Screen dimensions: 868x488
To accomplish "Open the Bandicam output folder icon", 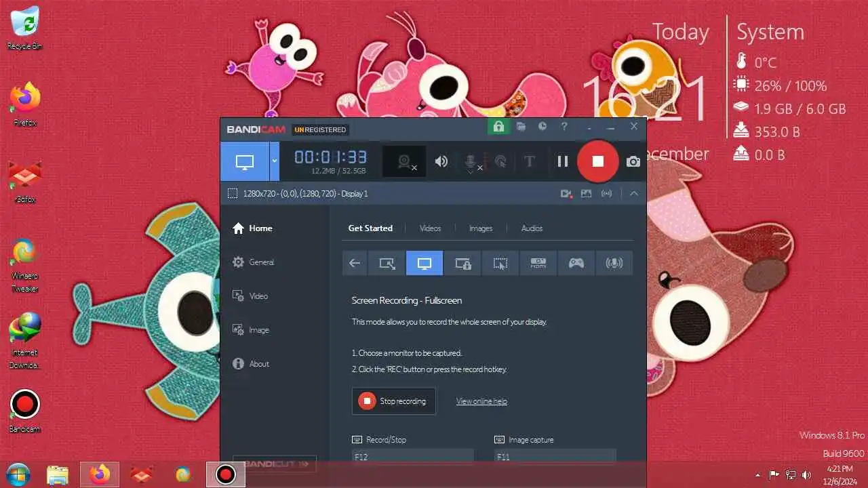I will (521, 127).
